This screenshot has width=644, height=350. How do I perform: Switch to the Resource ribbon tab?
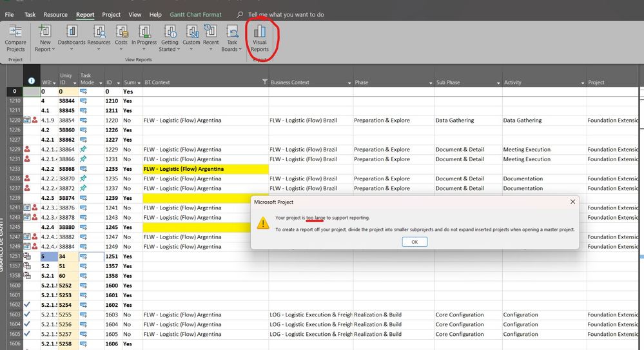tap(55, 14)
